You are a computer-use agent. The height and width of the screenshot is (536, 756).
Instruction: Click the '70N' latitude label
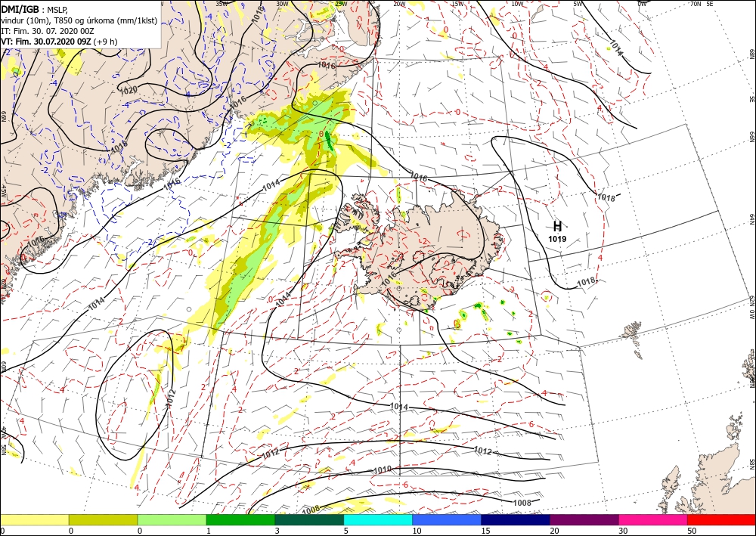696,4
